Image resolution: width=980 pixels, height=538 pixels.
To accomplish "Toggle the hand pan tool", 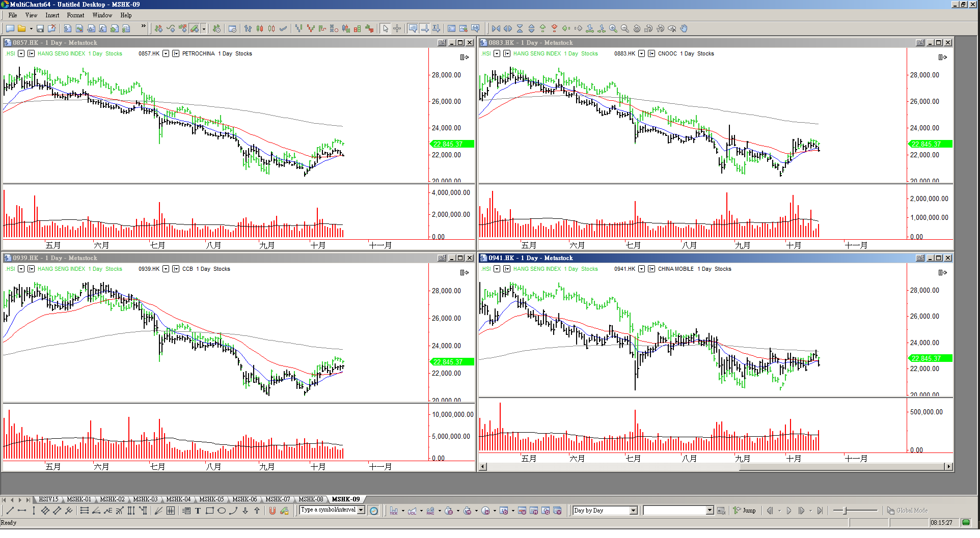I will click(x=684, y=29).
